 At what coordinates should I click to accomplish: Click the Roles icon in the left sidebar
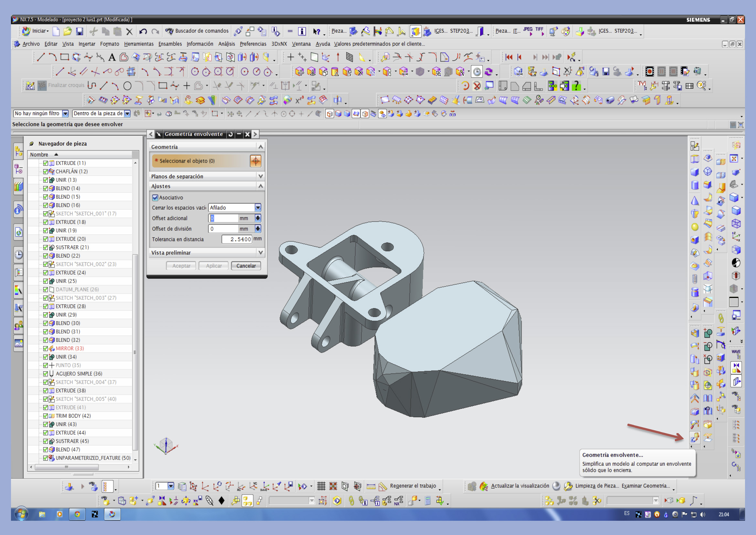click(19, 326)
